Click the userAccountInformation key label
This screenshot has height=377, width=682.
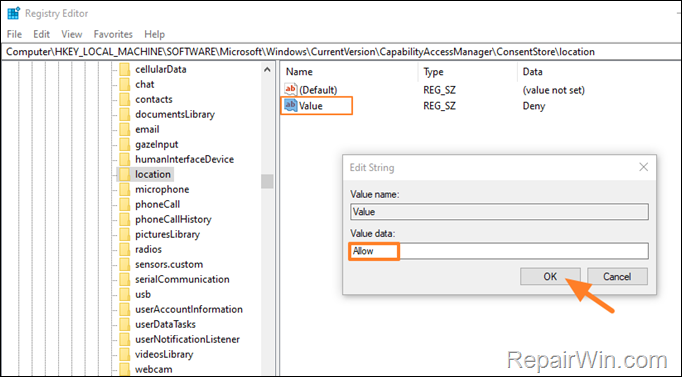(189, 310)
